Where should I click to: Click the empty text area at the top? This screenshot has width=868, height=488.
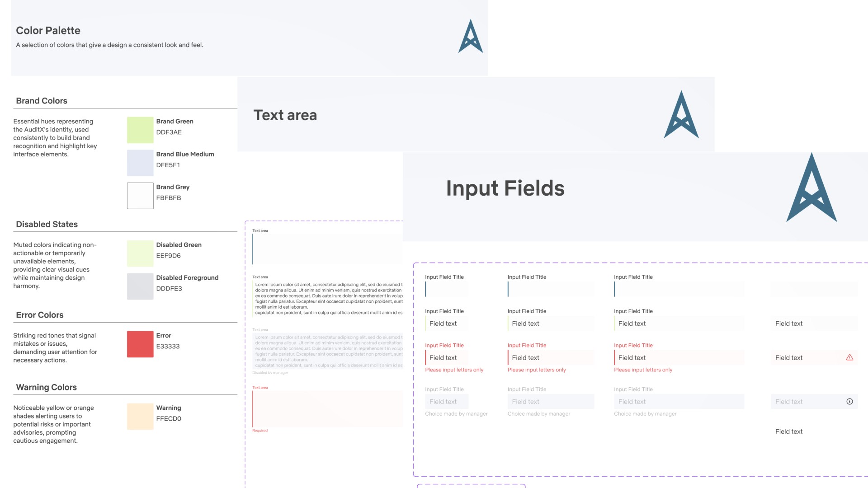(327, 249)
